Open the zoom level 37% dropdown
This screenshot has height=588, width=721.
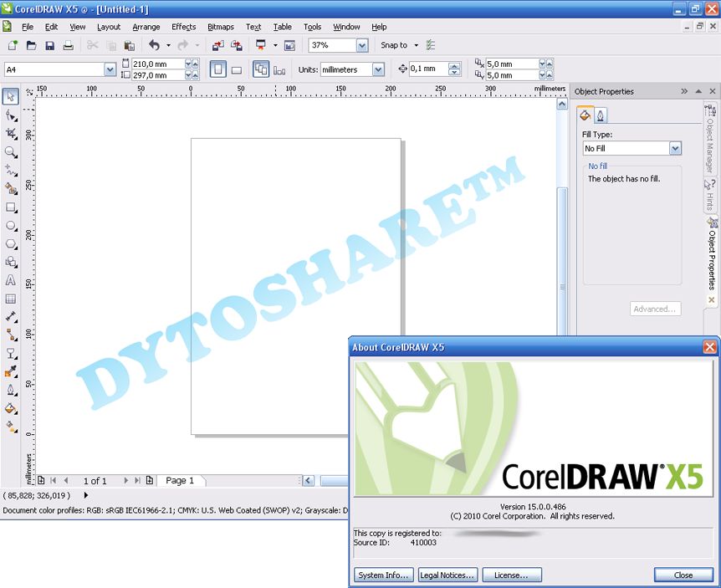coord(362,45)
